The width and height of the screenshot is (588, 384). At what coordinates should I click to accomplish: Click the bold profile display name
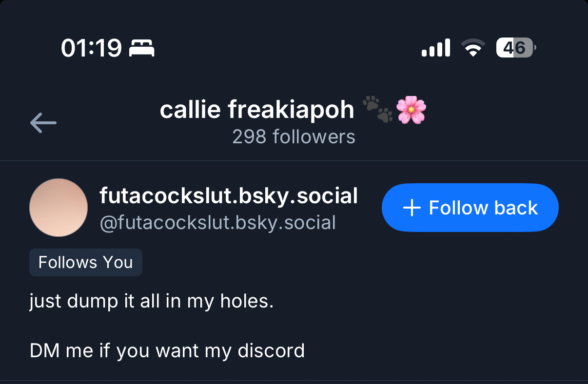[x=229, y=196]
